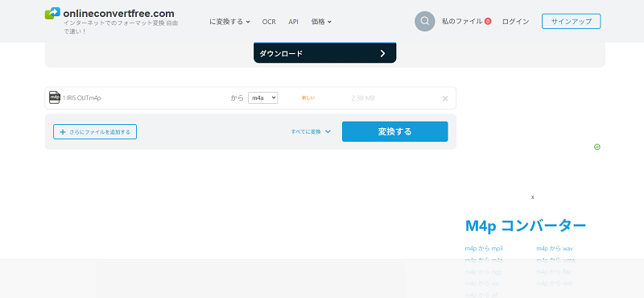Click the arrow on the ダウンロード button
Screen dimensions: 644x298
pos(382,53)
